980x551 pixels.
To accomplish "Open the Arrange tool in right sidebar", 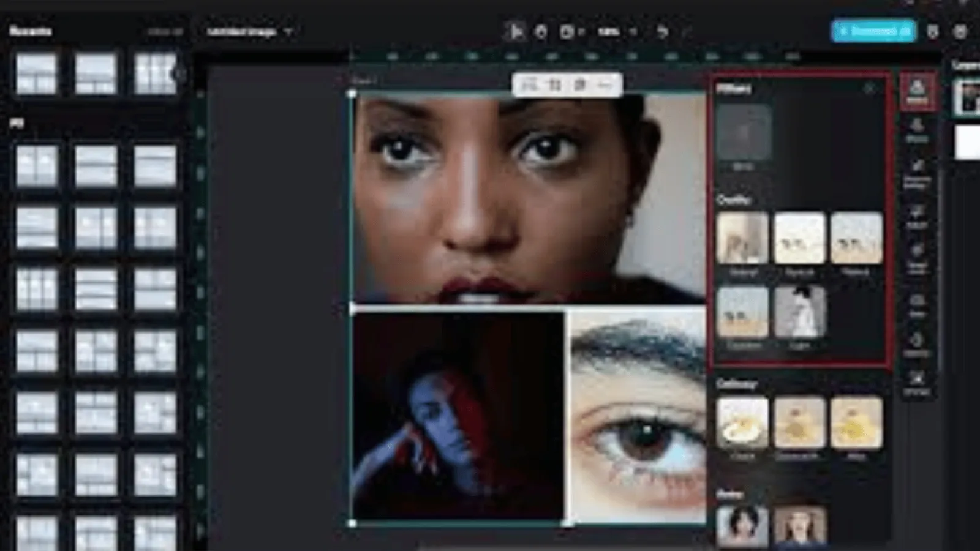I will [x=917, y=383].
